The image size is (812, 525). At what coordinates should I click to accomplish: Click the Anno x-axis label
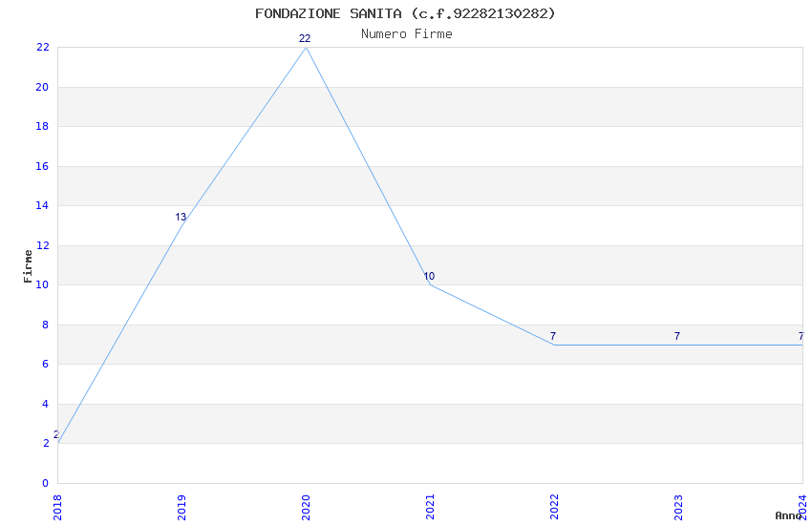[x=788, y=515]
